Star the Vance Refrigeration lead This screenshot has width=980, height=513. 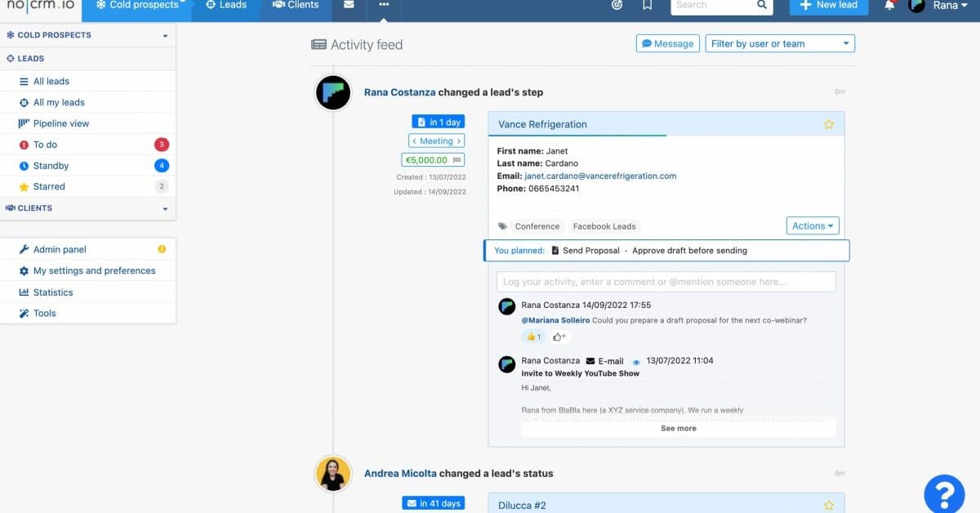pos(829,124)
